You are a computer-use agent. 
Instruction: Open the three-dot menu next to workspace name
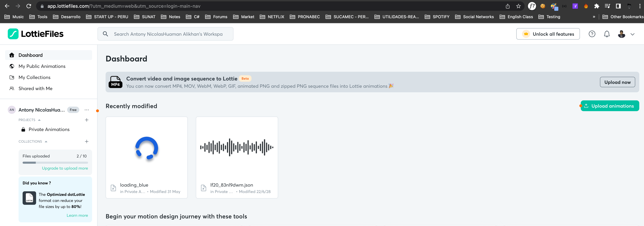click(87, 110)
